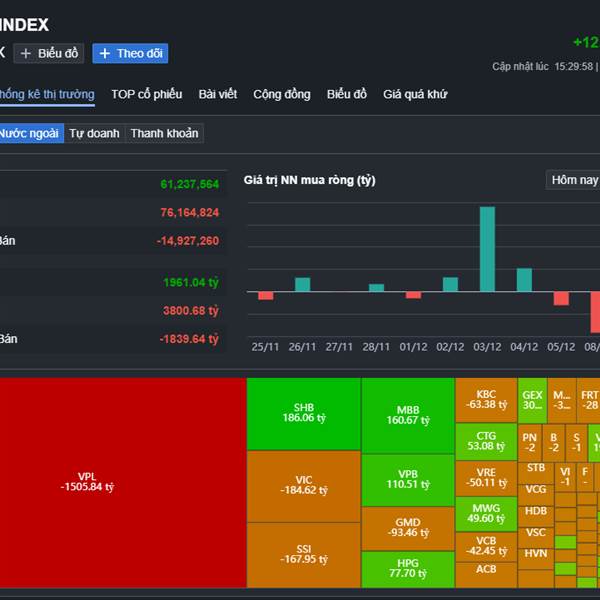Select the VIC -184.62 tỷ tile
The image size is (600, 600).
point(304,486)
